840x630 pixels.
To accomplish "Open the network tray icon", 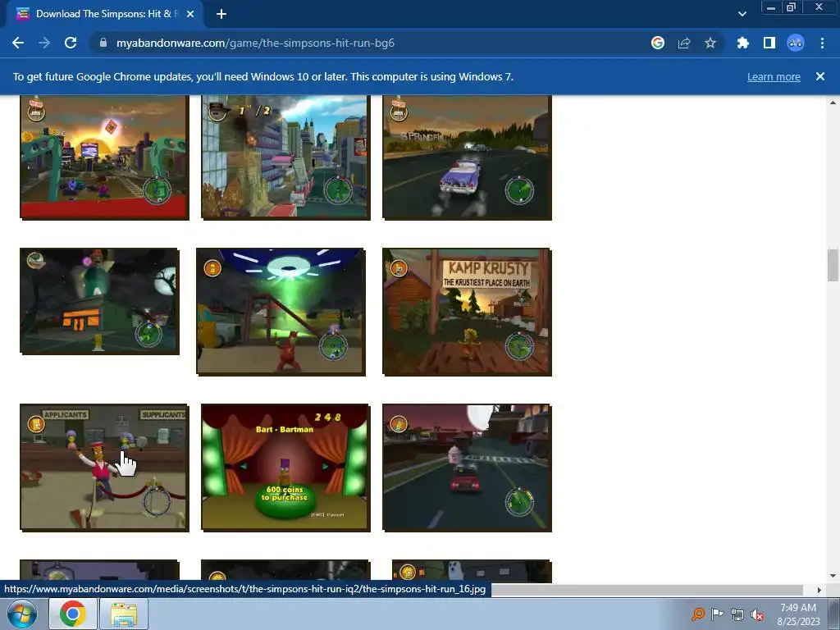I will (737, 614).
